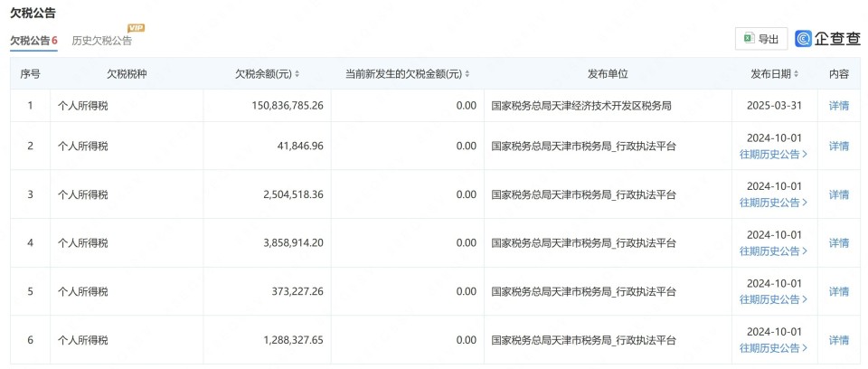This screenshot has height=369, width=868.
Task: Click the 欠税税种 column header
Action: point(127,74)
